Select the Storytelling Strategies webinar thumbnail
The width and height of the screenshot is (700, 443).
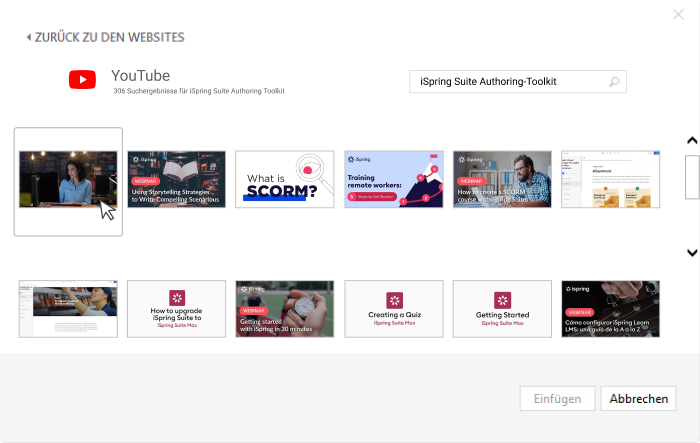(x=176, y=179)
